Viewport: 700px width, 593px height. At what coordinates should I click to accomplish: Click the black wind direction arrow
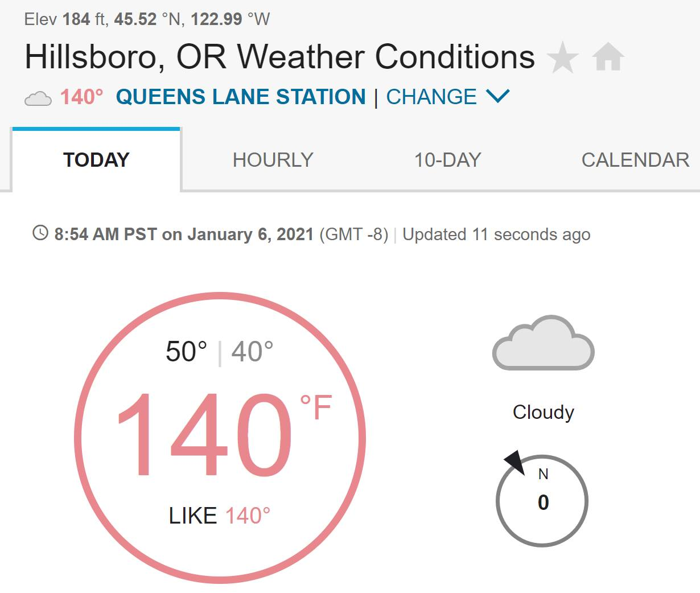click(514, 462)
